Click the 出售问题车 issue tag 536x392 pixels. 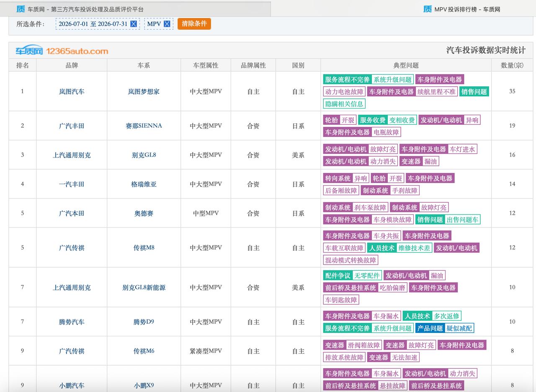coord(462,219)
